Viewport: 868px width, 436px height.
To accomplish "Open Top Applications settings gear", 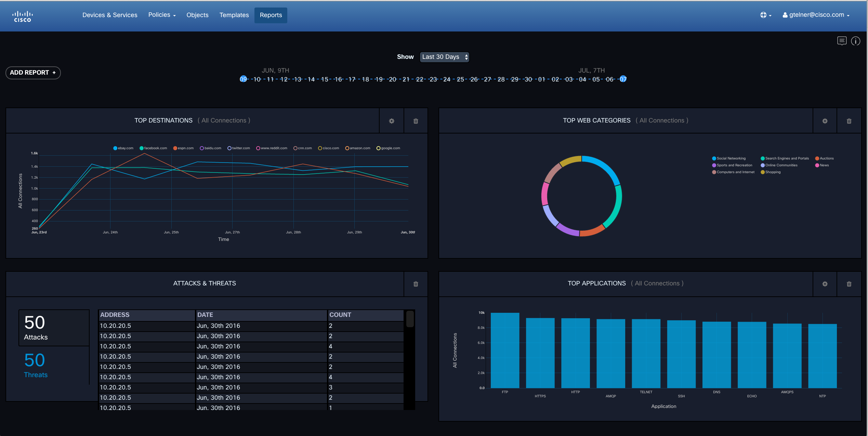I will [x=825, y=284].
